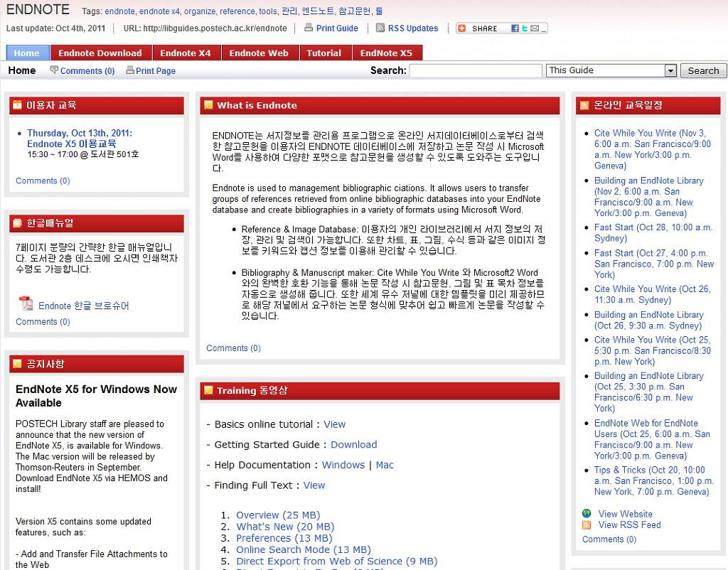Click the globe icon beside View Website

tap(587, 513)
